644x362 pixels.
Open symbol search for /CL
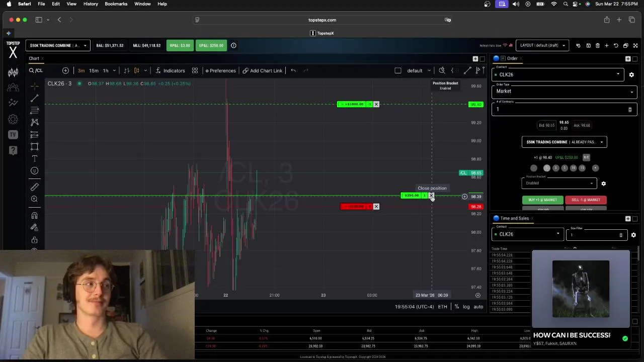point(36,70)
